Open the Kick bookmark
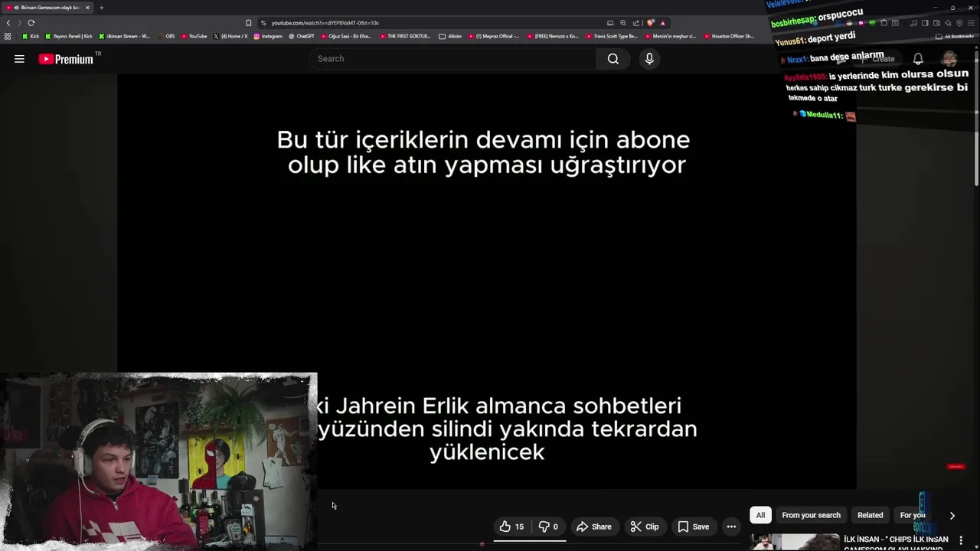This screenshot has width=980, height=551. coord(31,36)
